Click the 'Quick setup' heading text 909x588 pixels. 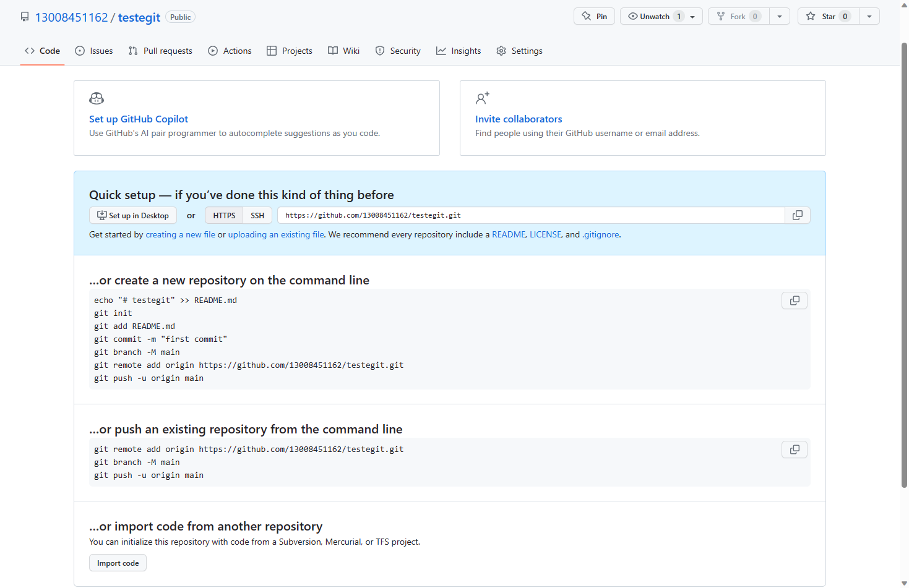coord(241,195)
